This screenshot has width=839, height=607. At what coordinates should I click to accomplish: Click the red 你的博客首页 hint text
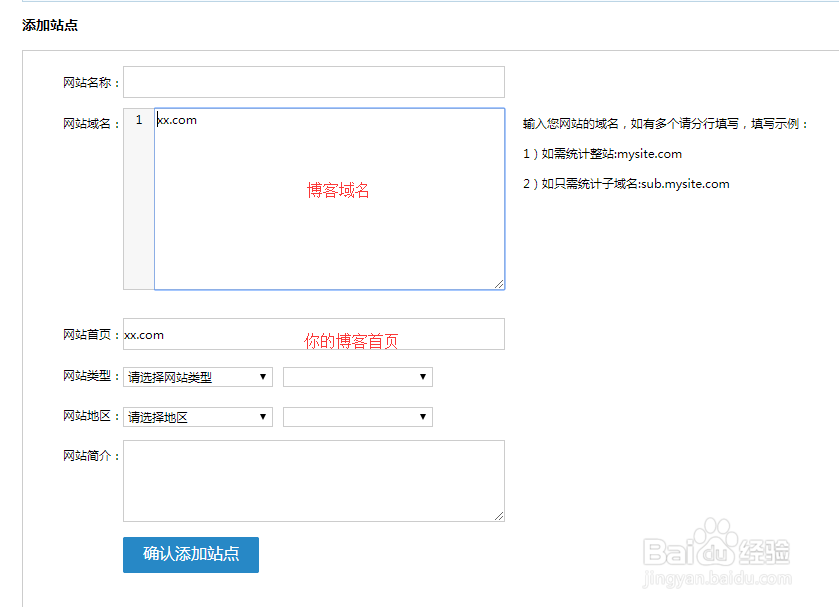(349, 340)
